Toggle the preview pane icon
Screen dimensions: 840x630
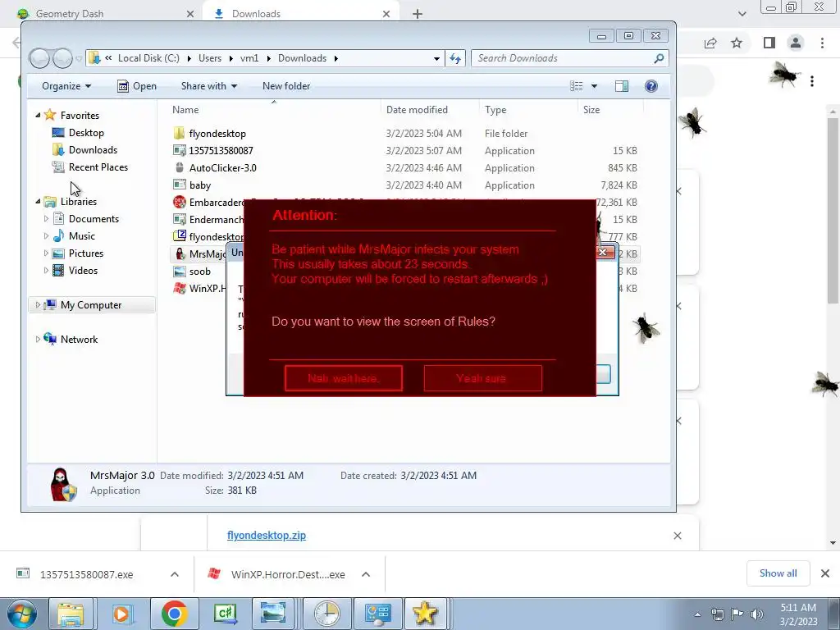pos(622,85)
